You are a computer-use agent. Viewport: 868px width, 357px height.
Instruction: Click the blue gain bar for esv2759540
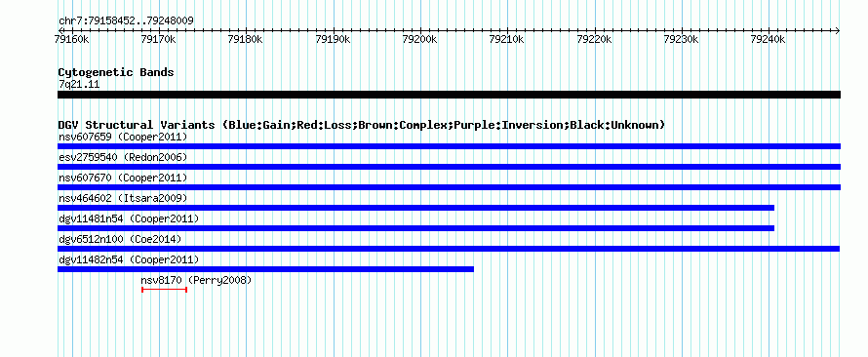pyautogui.click(x=449, y=167)
